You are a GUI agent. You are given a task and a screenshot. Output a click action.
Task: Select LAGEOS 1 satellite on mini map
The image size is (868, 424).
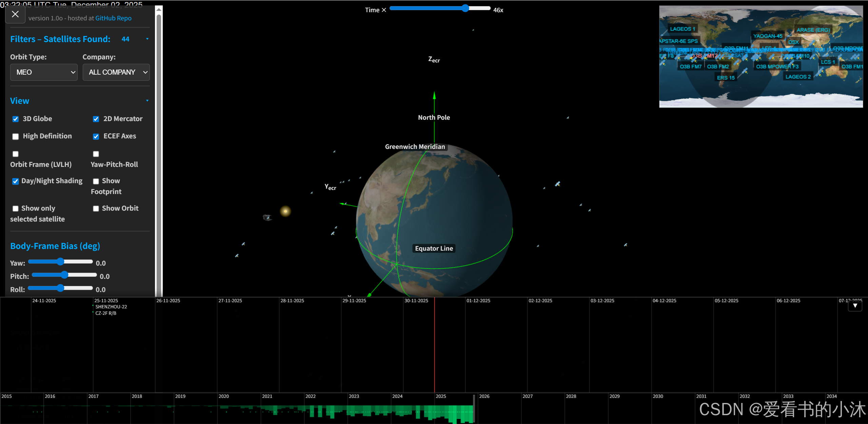[x=682, y=29]
